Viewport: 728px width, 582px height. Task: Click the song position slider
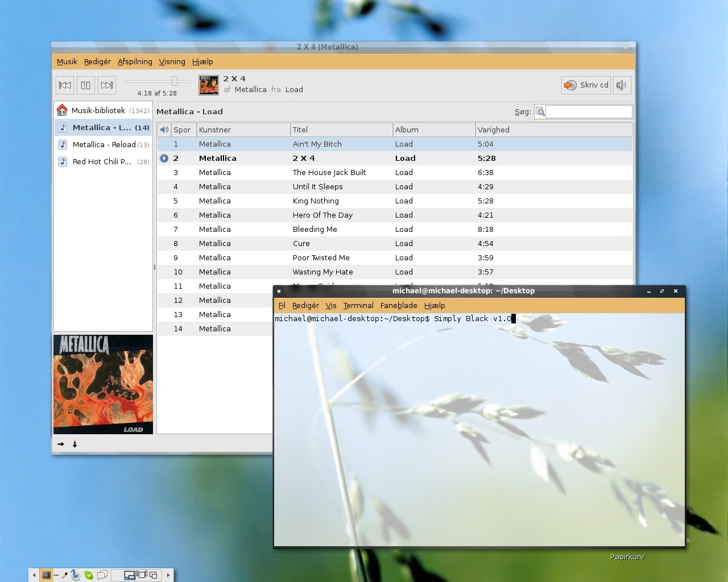tap(157, 81)
